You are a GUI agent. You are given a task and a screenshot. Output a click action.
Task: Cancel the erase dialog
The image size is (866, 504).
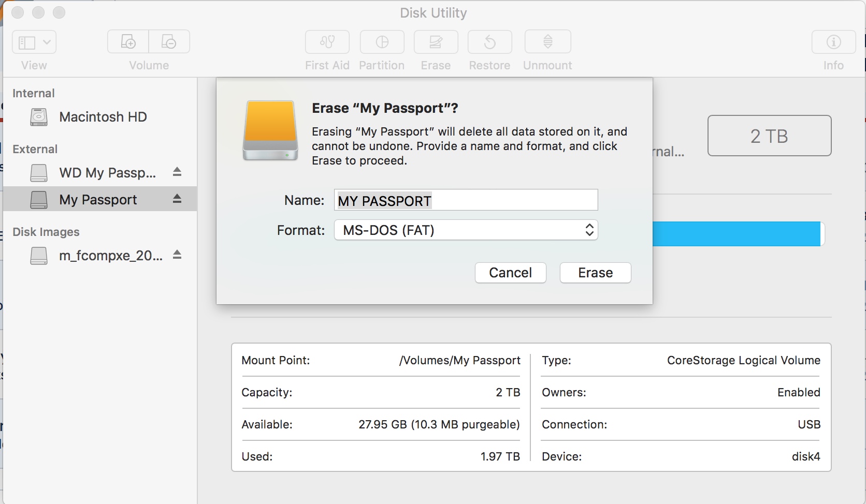[x=511, y=273]
